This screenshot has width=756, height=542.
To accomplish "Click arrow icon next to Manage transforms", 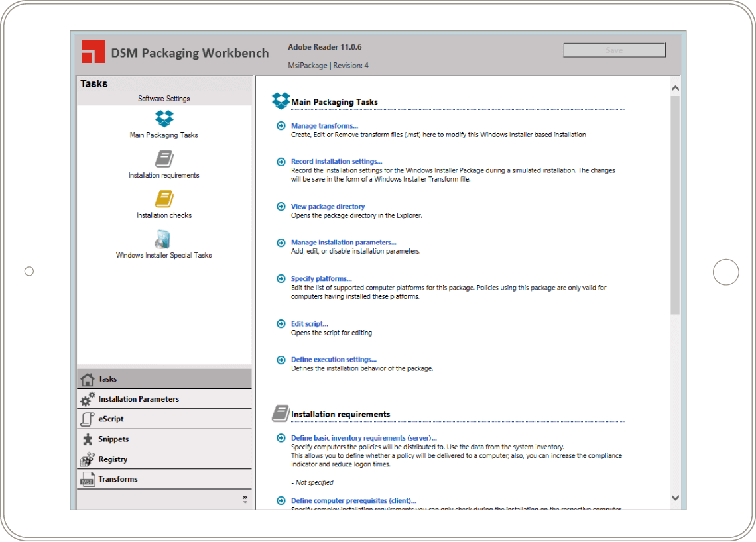I will 281,126.
